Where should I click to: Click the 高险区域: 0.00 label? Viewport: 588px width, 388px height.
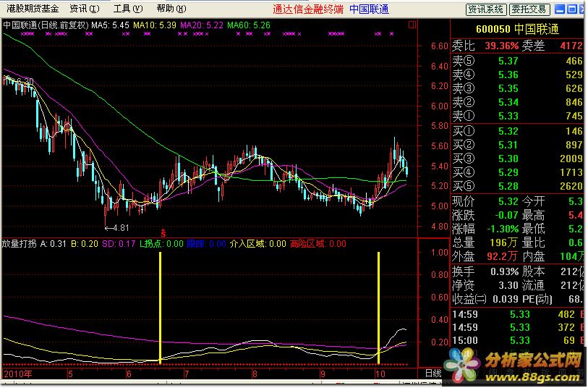coord(318,244)
